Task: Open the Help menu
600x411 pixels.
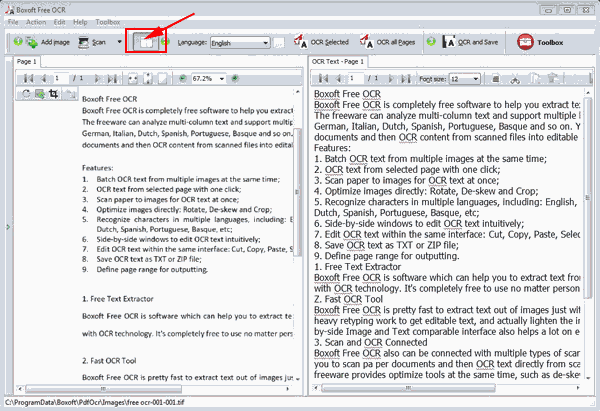Action: click(x=80, y=22)
